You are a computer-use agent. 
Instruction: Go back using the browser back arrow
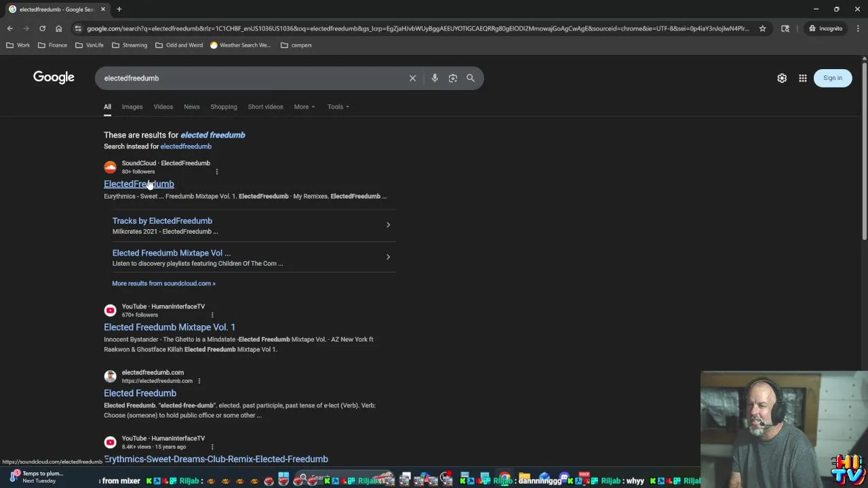(9, 28)
